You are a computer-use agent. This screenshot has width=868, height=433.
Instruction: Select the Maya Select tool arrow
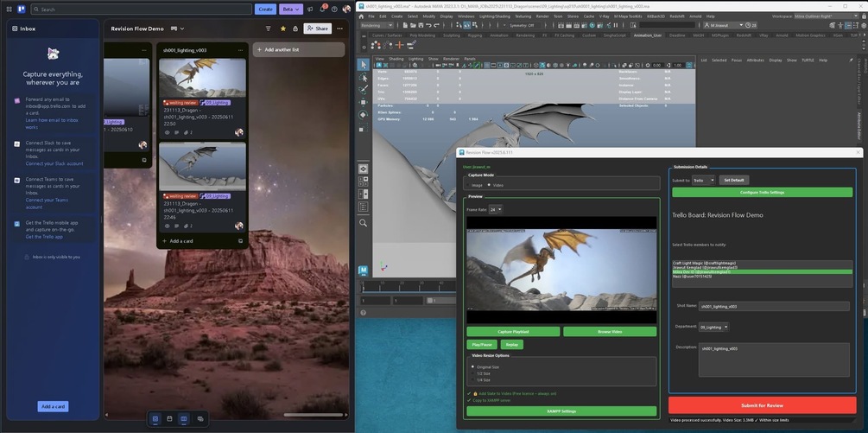[363, 65]
